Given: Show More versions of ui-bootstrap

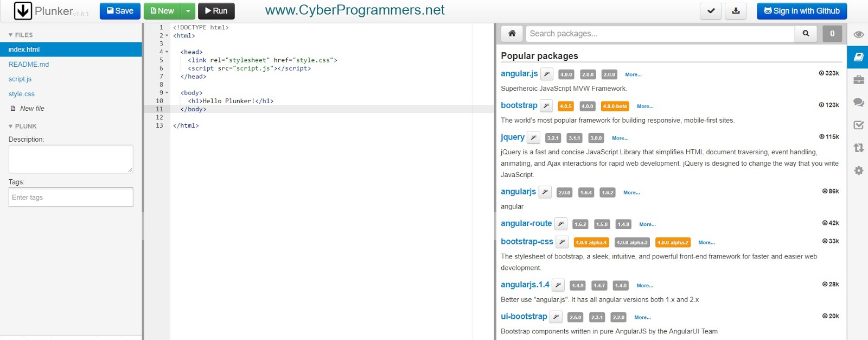Looking at the screenshot, I should (643, 318).
